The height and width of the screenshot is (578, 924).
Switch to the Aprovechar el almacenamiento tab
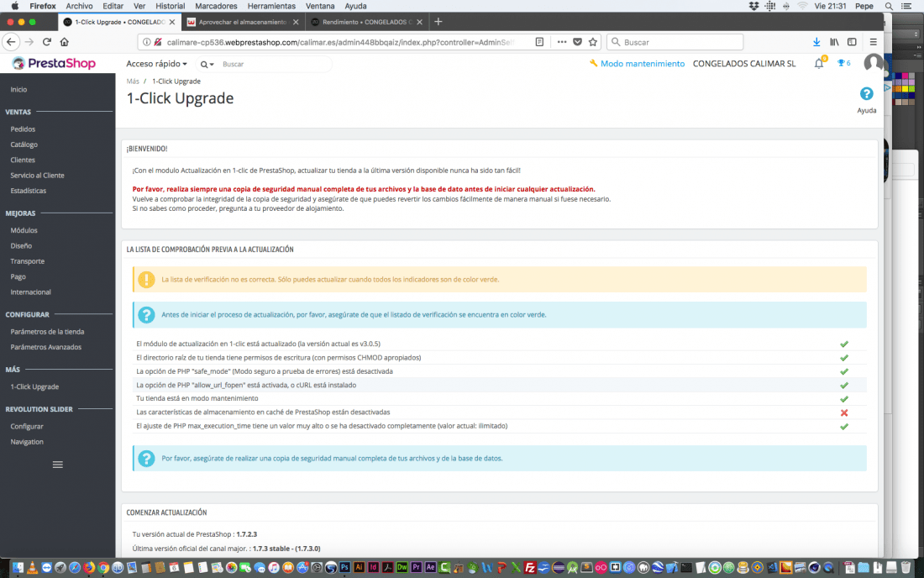[242, 22]
